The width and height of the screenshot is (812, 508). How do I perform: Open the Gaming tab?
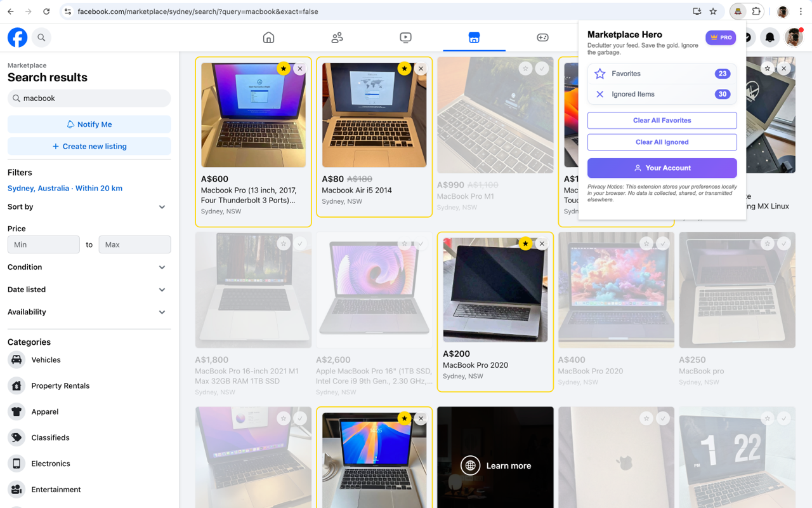tap(542, 37)
